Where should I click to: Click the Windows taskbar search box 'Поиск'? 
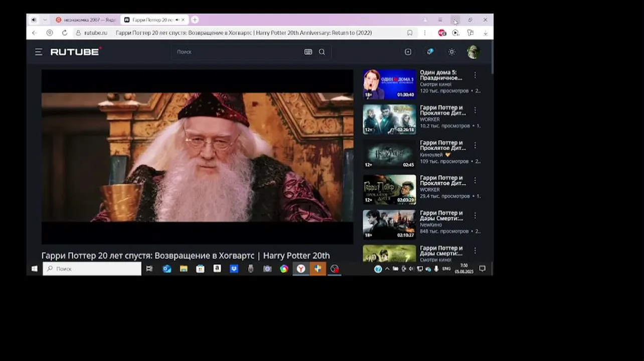tap(92, 269)
